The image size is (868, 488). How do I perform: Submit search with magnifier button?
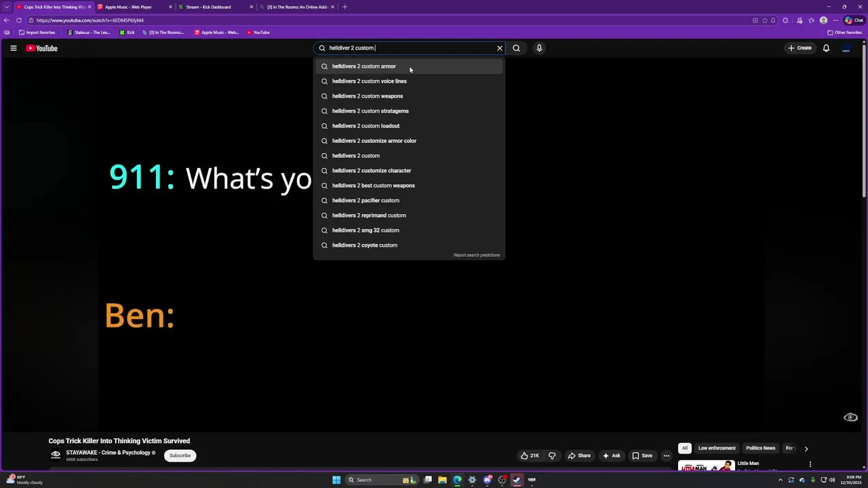(516, 48)
